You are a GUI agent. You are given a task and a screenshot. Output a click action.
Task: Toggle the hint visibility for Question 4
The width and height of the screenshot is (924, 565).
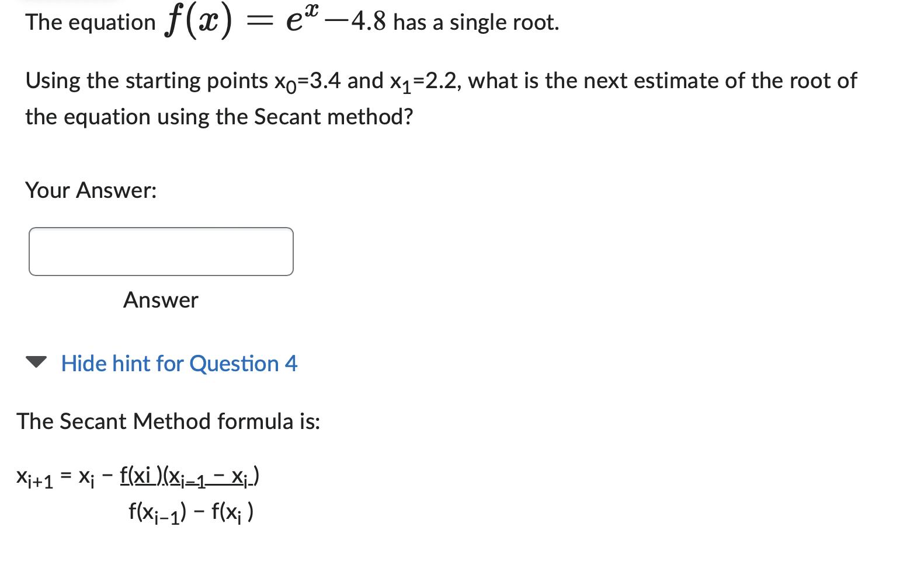tap(179, 364)
